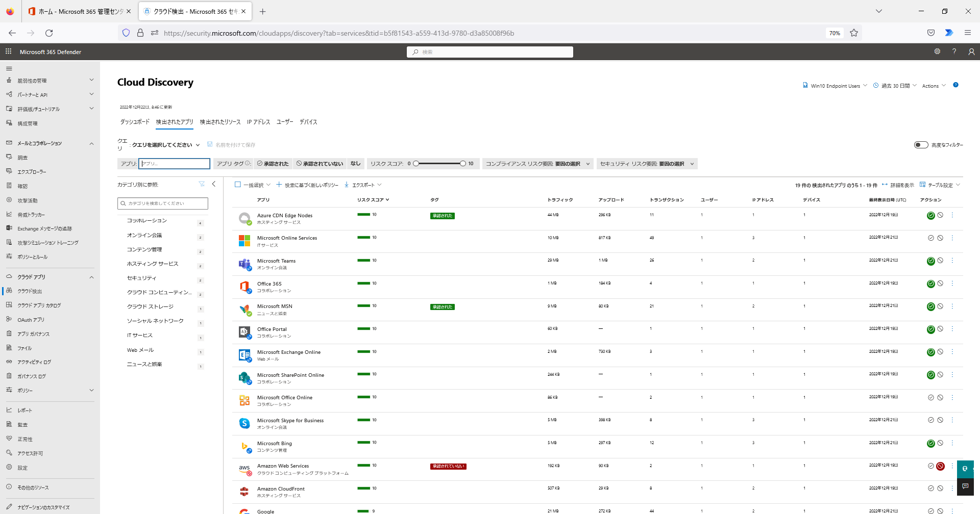The image size is (980, 514).
Task: Click the Microsoft Skype for Business icon
Action: click(x=244, y=423)
